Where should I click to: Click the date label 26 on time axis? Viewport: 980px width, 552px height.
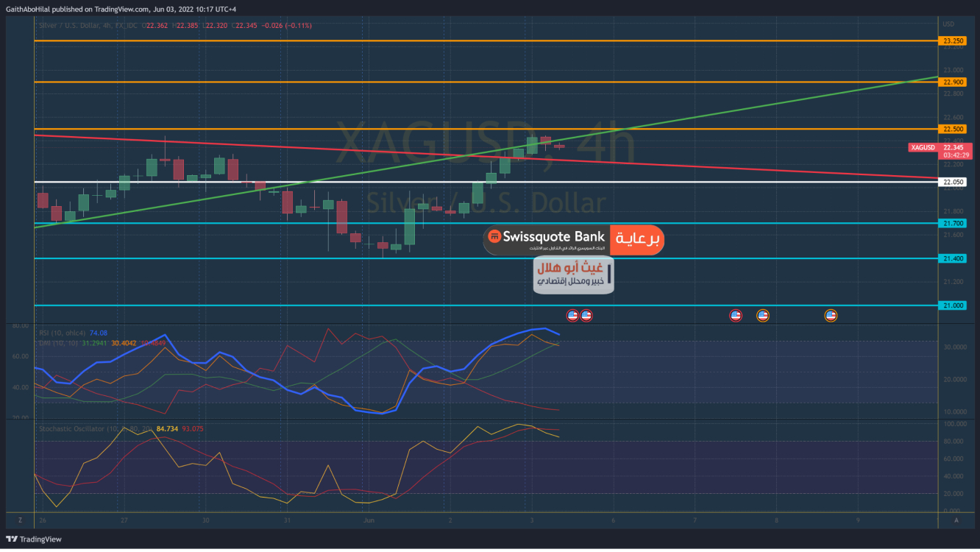click(42, 520)
